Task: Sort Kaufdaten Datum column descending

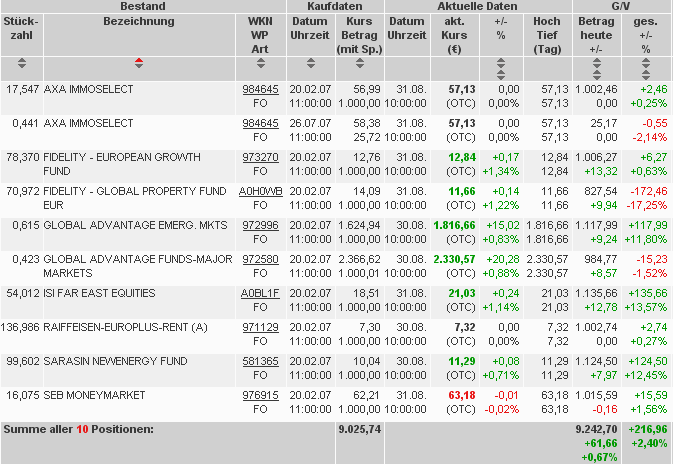Action: [x=311, y=66]
